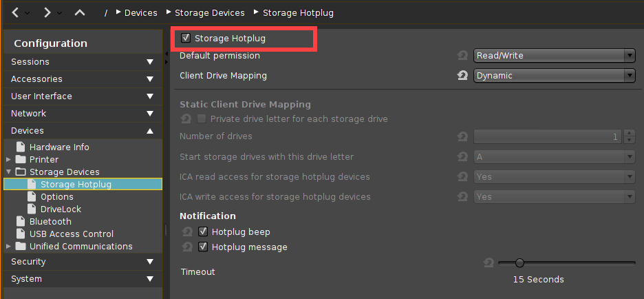Open the Client Drive Mapping Dynamic dropdown
644x299 pixels.
[554, 76]
